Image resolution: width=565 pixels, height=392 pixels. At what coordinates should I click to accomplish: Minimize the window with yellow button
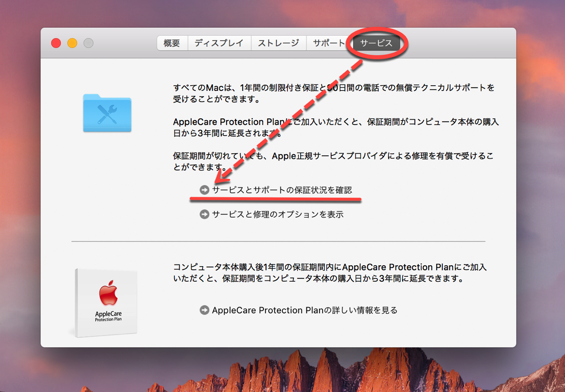point(72,43)
